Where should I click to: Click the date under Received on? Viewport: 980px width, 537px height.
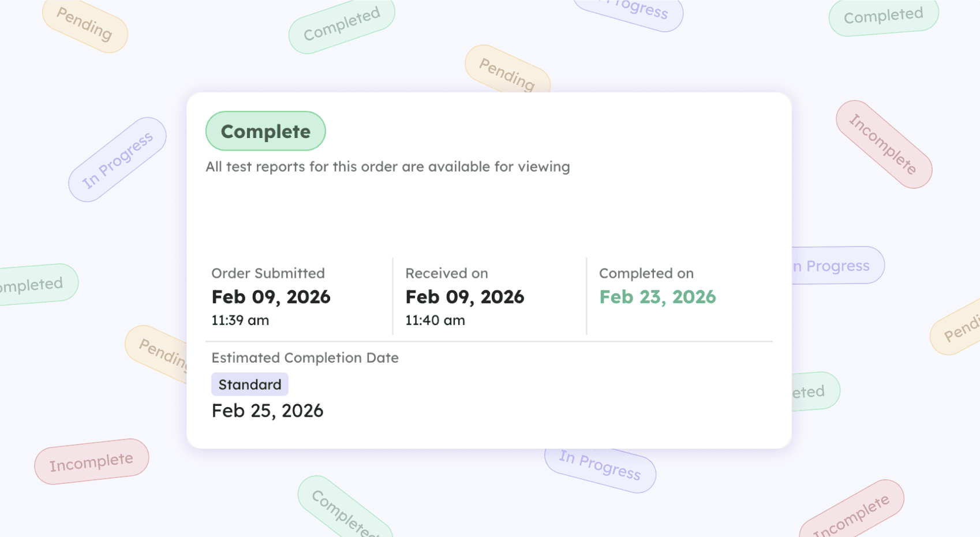pos(465,297)
